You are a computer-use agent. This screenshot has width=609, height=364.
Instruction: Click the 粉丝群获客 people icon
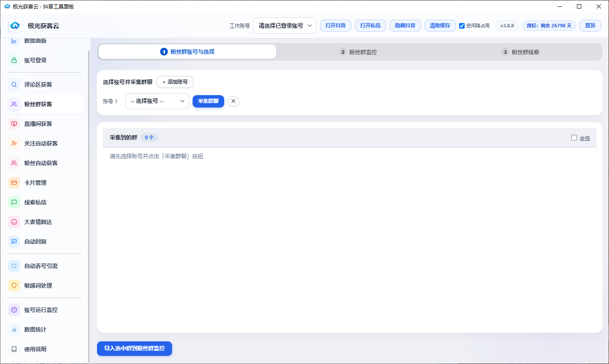click(14, 104)
